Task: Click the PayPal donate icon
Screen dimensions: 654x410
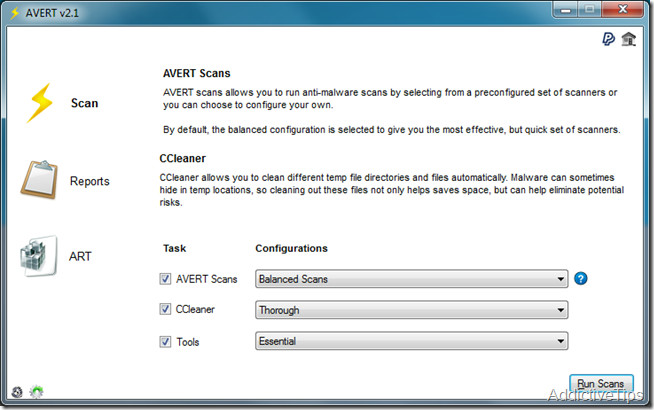Action: point(609,39)
